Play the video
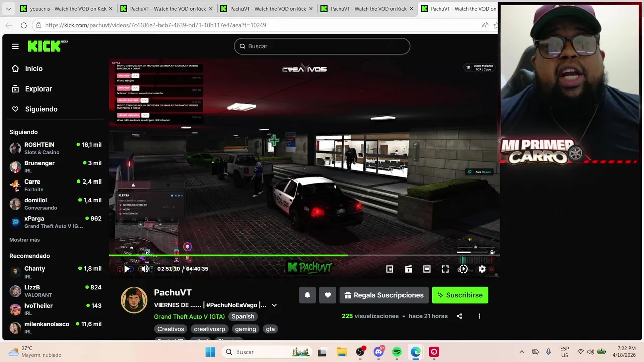644x362 pixels. [127, 269]
